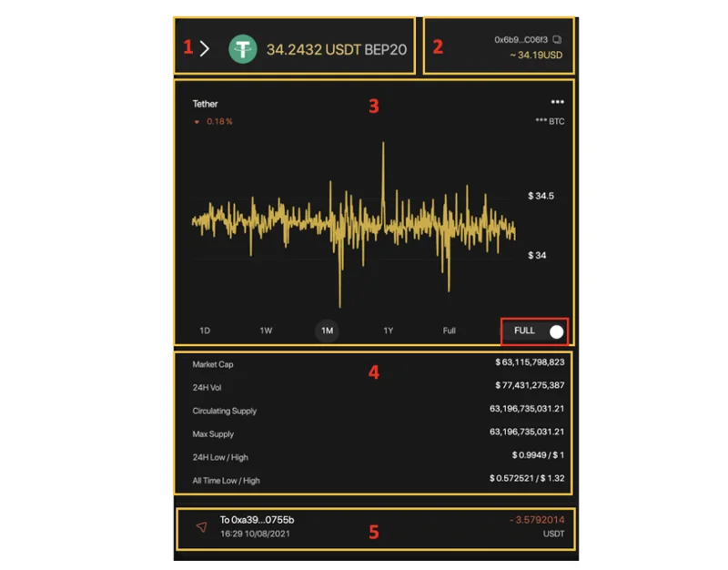Click the Max Supply value 63,196,735,031.21
Image resolution: width=728 pixels, height=570 pixels.
click(527, 432)
